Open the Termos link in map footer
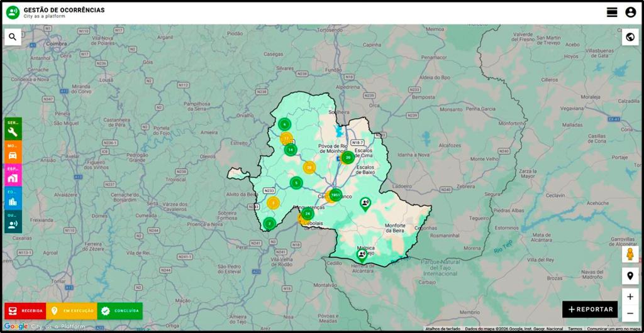 point(575,329)
